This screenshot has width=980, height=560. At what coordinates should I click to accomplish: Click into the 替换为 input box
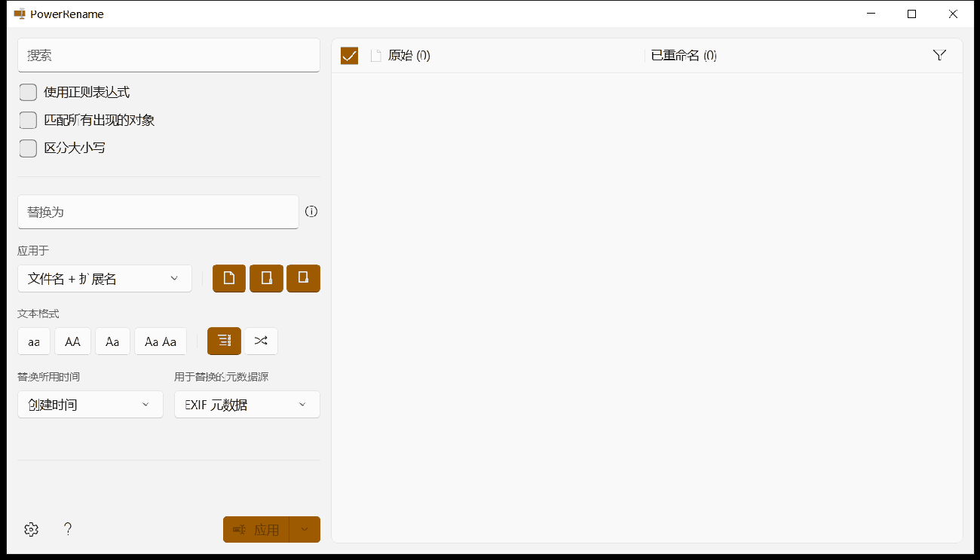158,212
